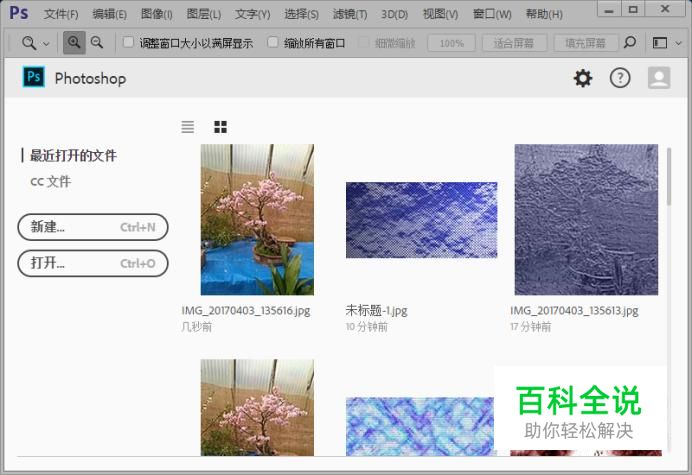Open the 选择(S) menu
Screen dimensions: 692x475
(x=301, y=14)
